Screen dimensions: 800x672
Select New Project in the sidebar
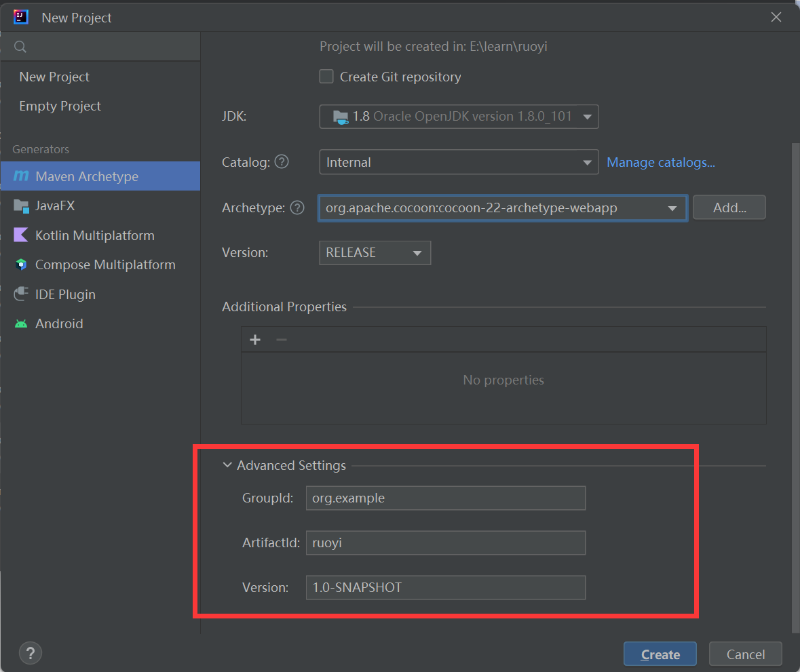(54, 77)
